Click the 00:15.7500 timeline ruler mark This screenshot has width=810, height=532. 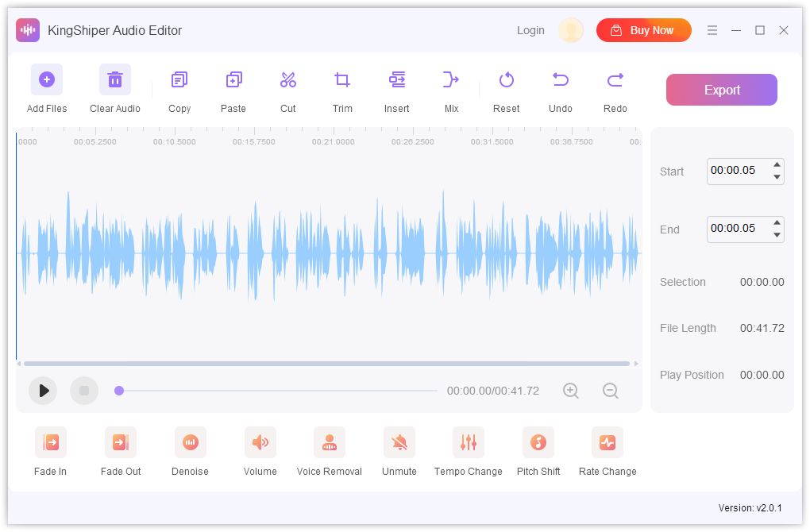[x=253, y=141]
